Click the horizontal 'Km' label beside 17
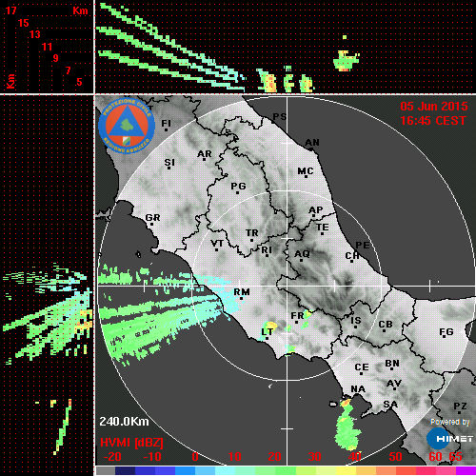Screen dimensions: 476x476 click(80, 10)
